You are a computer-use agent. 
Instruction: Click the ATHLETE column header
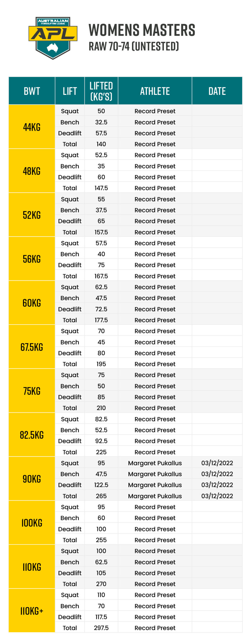[x=155, y=91]
